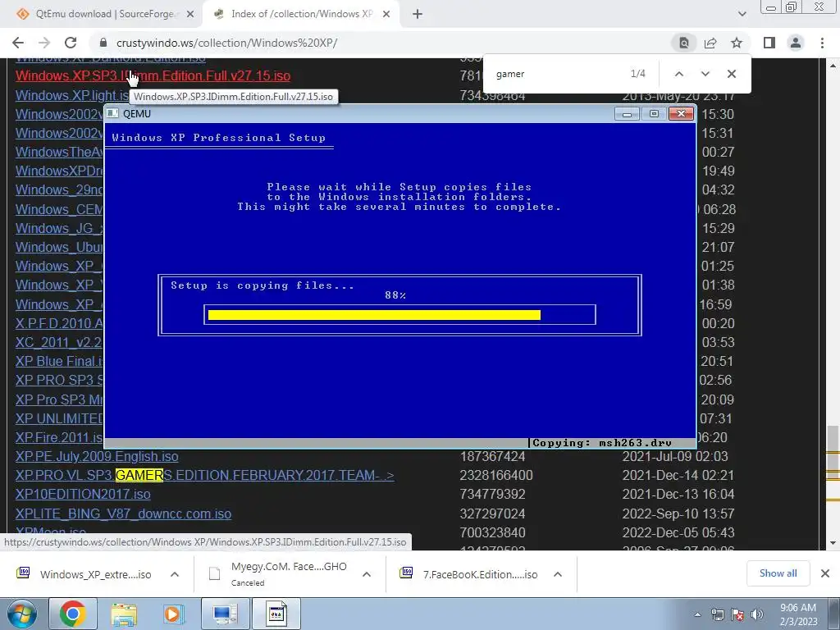Open Windows Media Player from taskbar
840x630 pixels.
pyautogui.click(x=173, y=614)
